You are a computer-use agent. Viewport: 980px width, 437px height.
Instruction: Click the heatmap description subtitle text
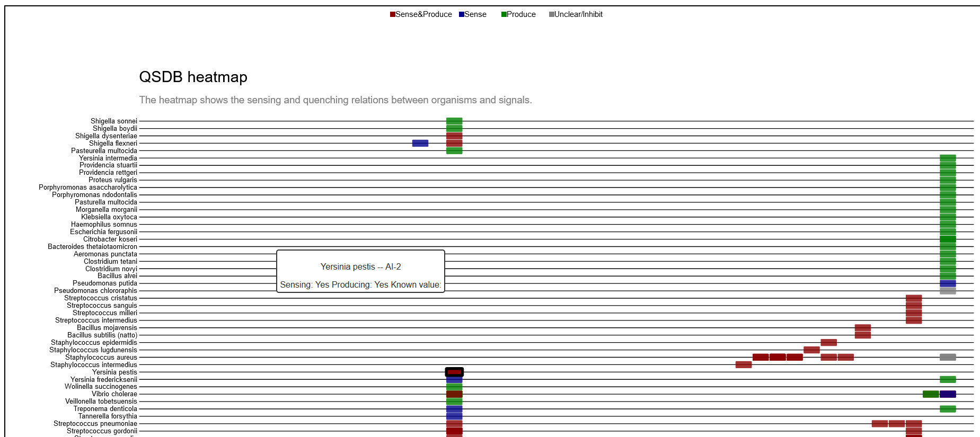pos(336,100)
